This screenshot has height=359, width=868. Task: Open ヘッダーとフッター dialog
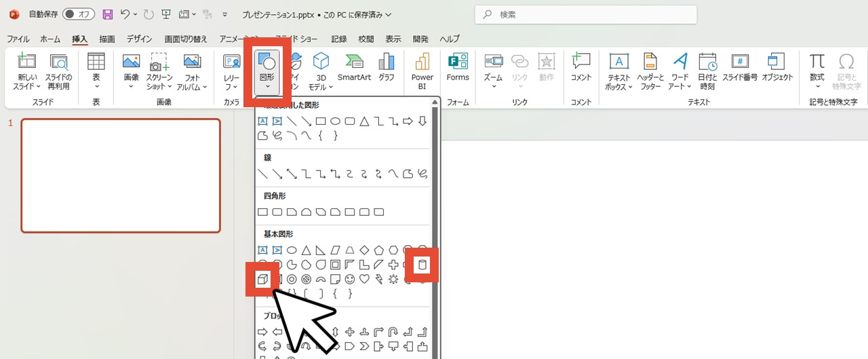click(650, 71)
